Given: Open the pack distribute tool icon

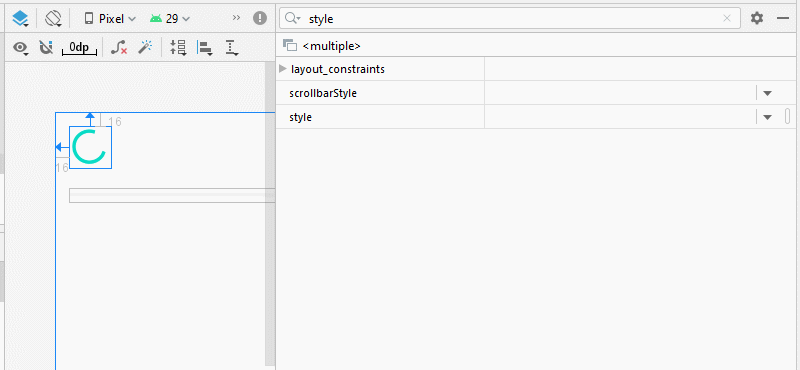Looking at the screenshot, I should [x=178, y=48].
